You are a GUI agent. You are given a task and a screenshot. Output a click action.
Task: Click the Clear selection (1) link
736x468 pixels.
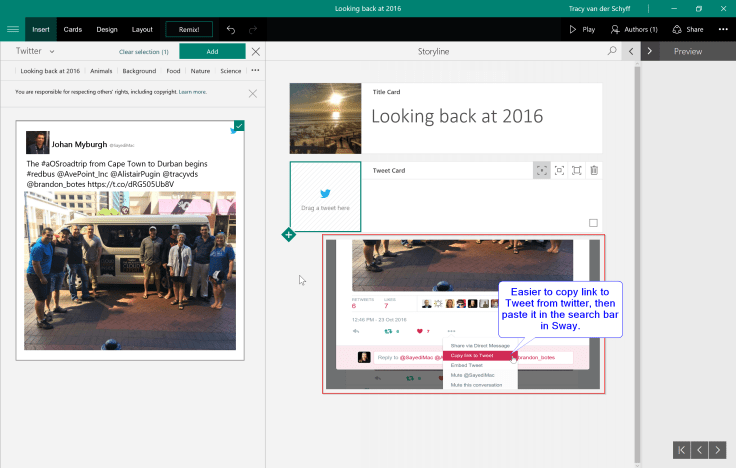[x=143, y=51]
